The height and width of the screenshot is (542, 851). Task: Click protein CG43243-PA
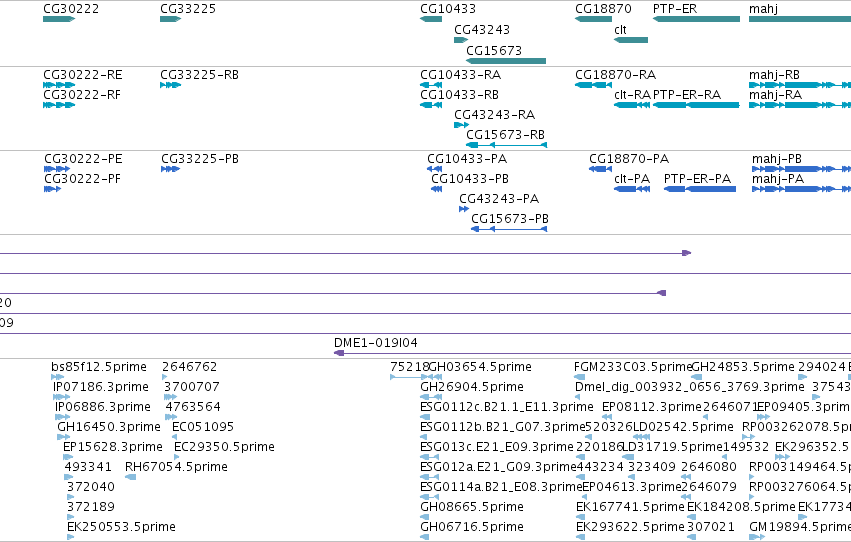point(463,209)
